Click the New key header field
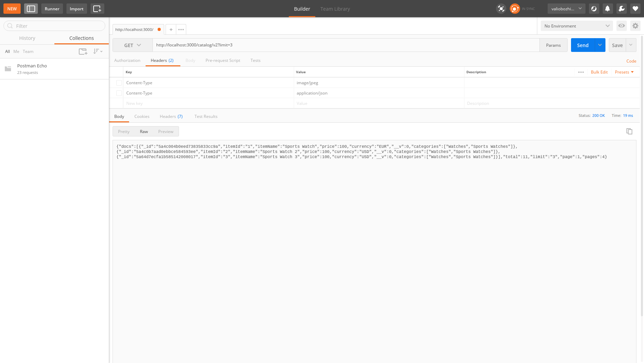Screen dimensions: 644x363 [209, 103]
